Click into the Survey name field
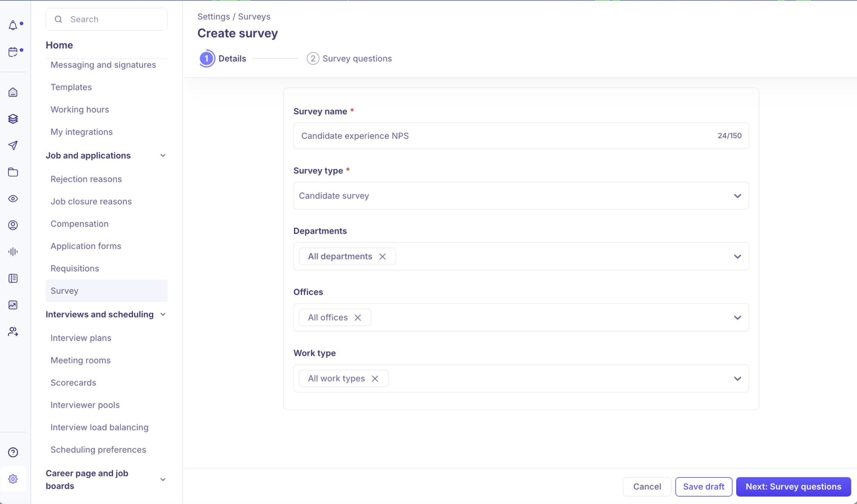Viewport: 857px width, 504px height. 521,136
